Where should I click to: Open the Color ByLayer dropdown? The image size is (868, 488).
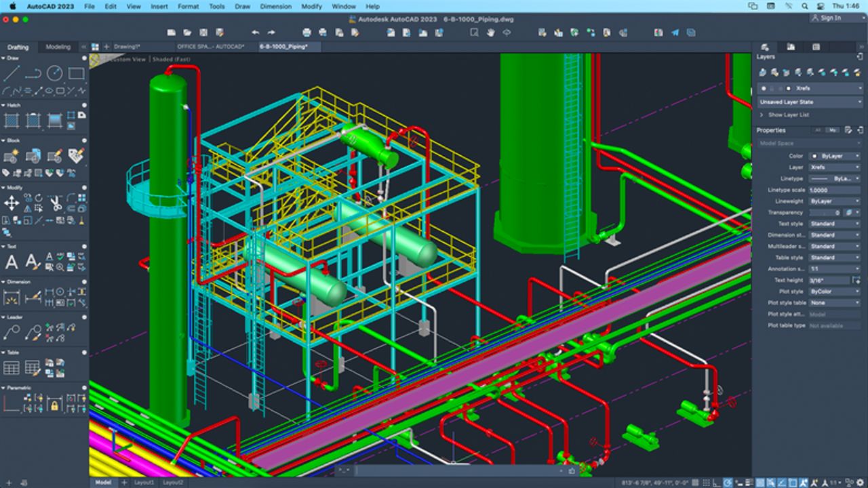click(x=834, y=155)
